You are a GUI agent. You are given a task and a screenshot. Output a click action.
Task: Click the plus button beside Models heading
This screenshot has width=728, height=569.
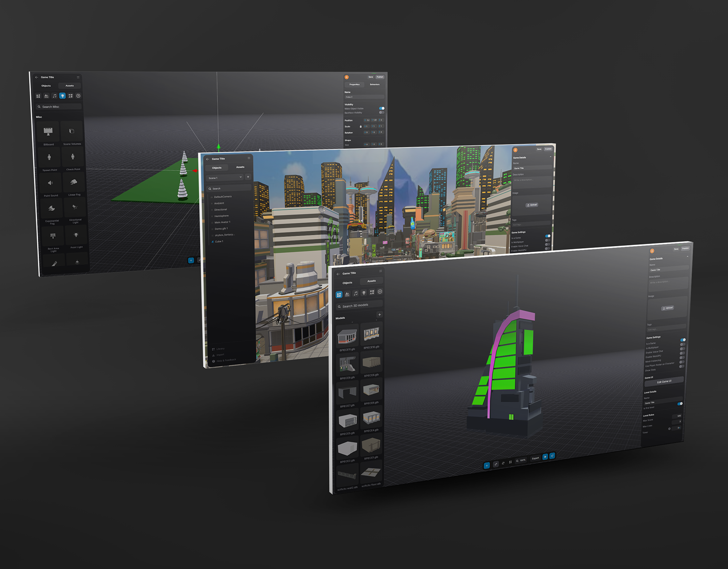pyautogui.click(x=379, y=315)
